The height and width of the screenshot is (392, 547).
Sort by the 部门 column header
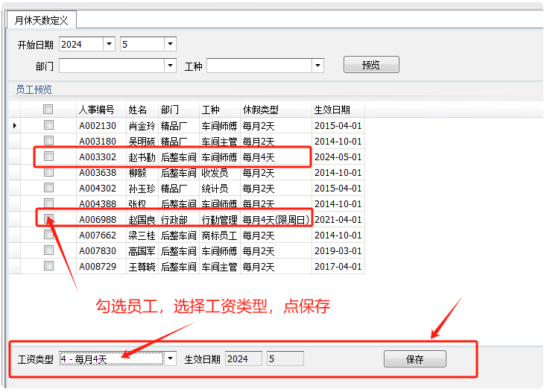[179, 110]
